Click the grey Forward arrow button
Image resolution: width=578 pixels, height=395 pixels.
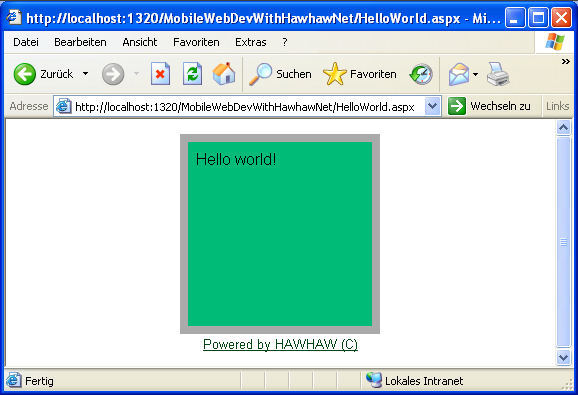pyautogui.click(x=113, y=74)
